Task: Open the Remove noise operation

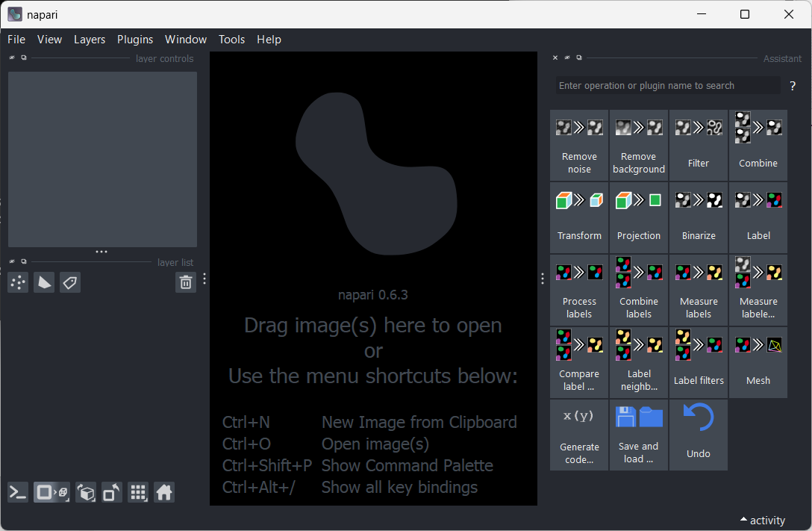Action: click(x=579, y=145)
